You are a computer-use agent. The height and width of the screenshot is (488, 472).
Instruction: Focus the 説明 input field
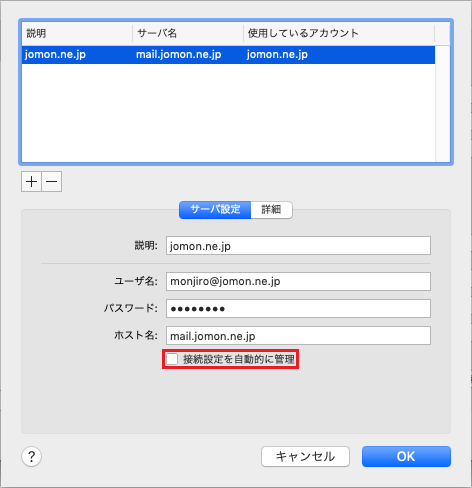(298, 246)
